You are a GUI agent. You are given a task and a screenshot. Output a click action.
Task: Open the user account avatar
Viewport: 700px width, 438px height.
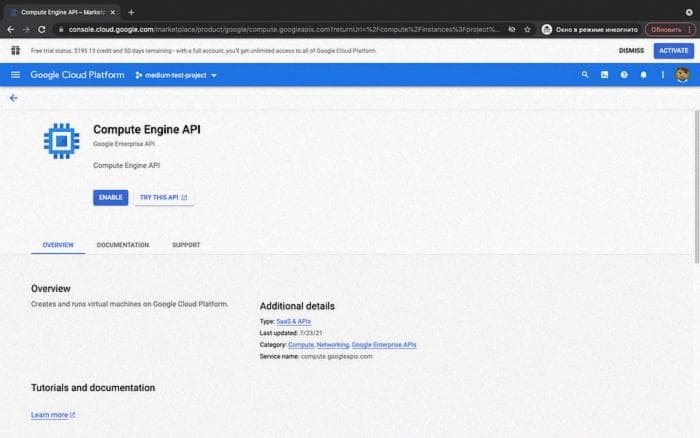(x=682, y=75)
